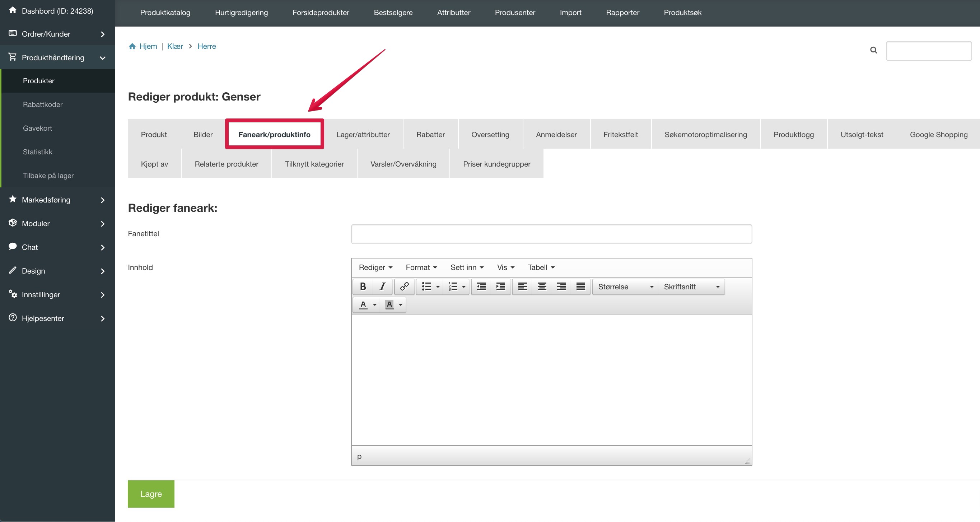
Task: Open the Søkemotoroptimalisering tab
Action: pyautogui.click(x=706, y=134)
